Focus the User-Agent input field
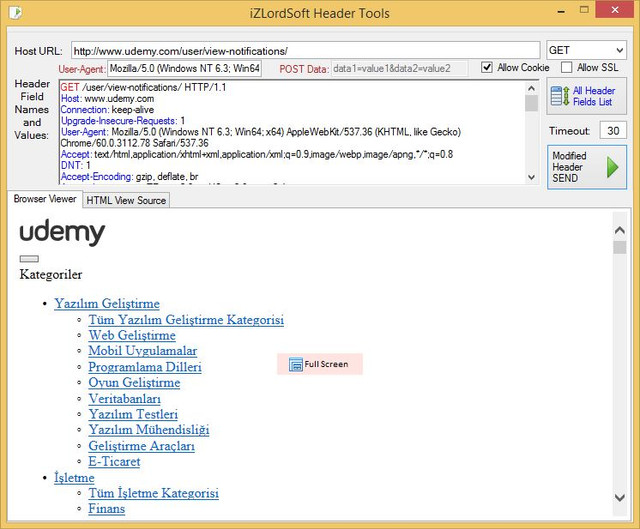 coord(184,68)
